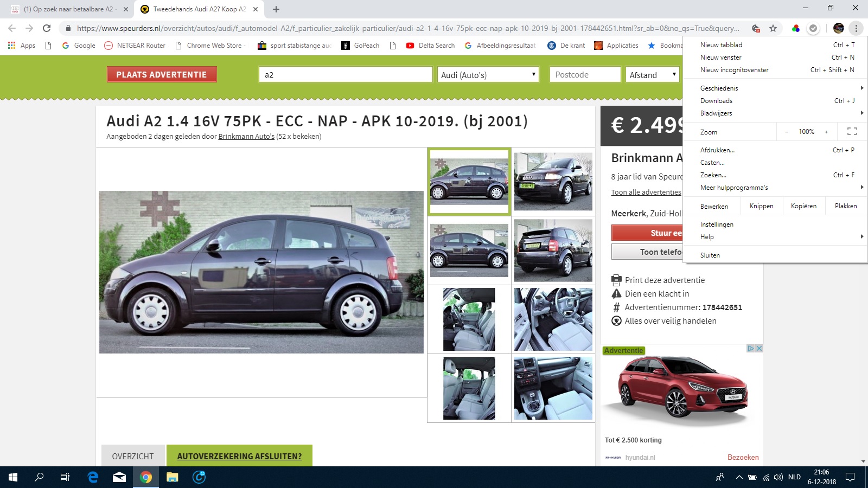Close the Tweedehands Audi A2 tab
Screen dimensions: 868x488
256,9
